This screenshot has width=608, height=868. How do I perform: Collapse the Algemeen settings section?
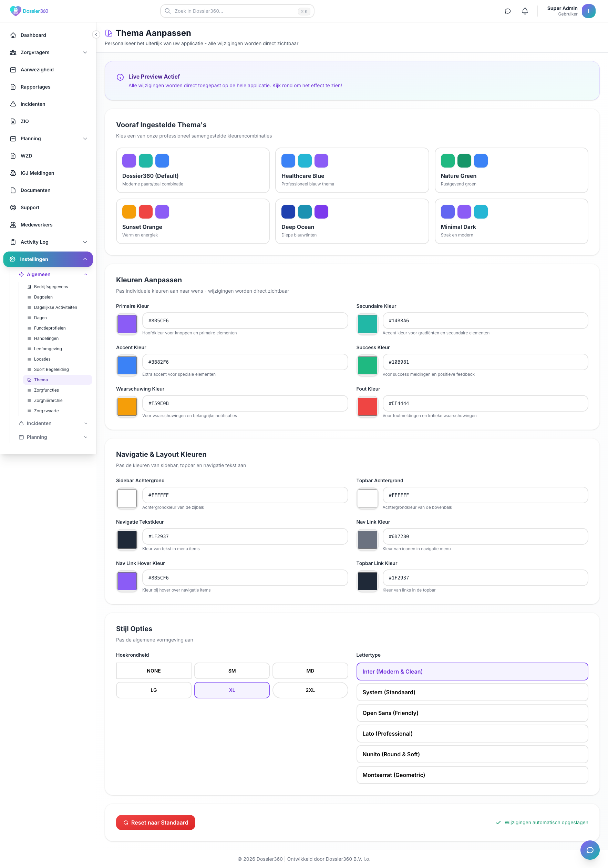pos(86,274)
